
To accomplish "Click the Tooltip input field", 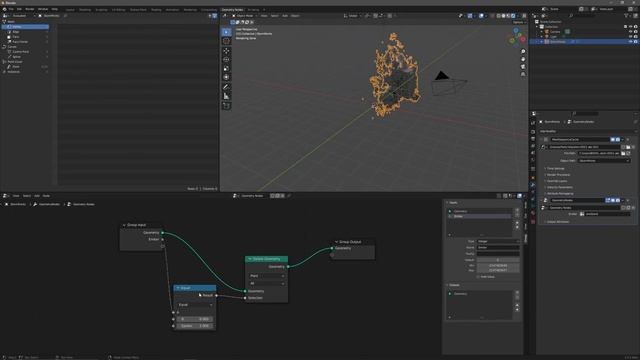I will click(498, 253).
